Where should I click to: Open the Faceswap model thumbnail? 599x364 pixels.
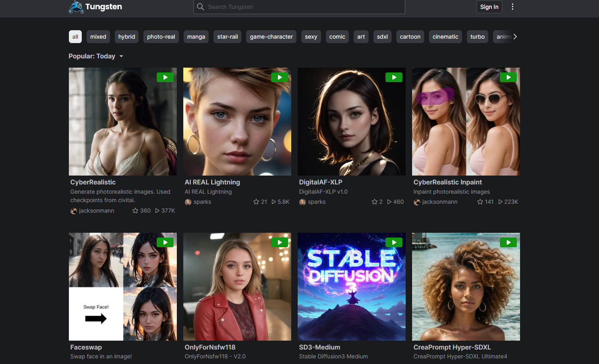click(x=123, y=287)
